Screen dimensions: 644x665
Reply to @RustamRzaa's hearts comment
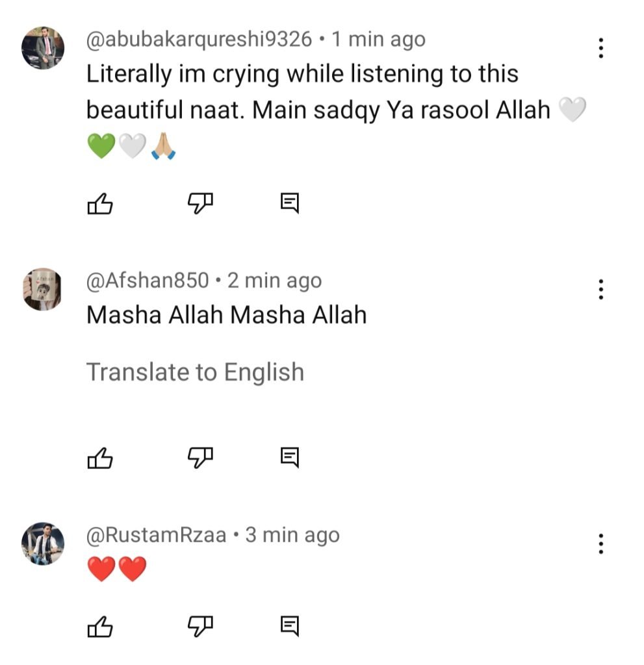[290, 626]
